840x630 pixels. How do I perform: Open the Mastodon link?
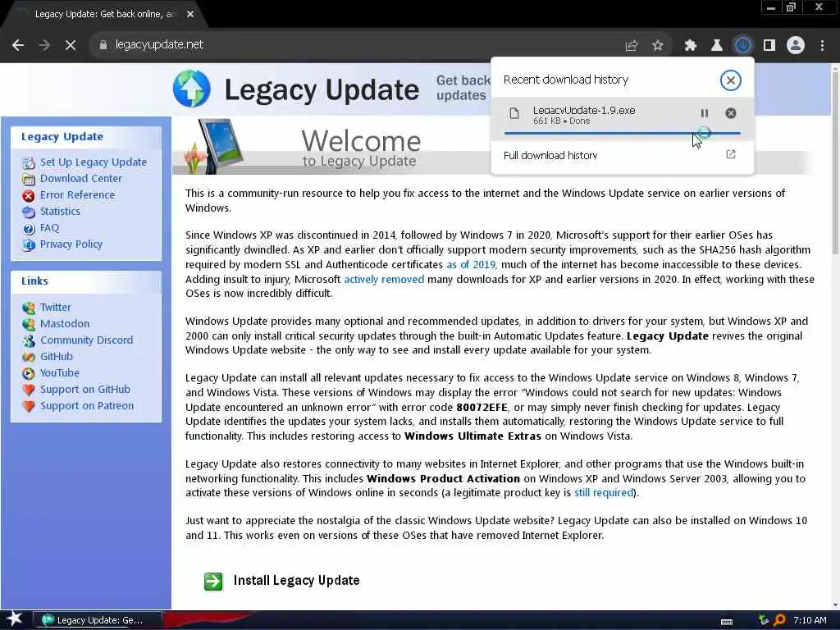coord(64,323)
